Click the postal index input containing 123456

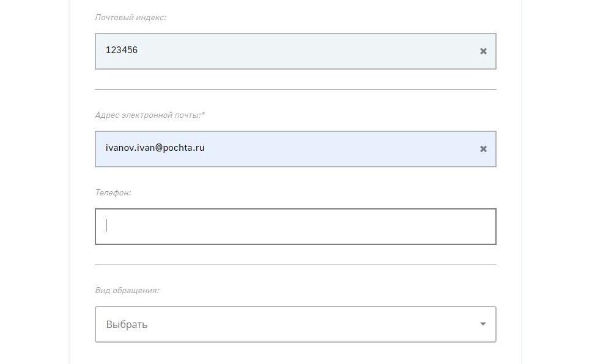point(295,51)
